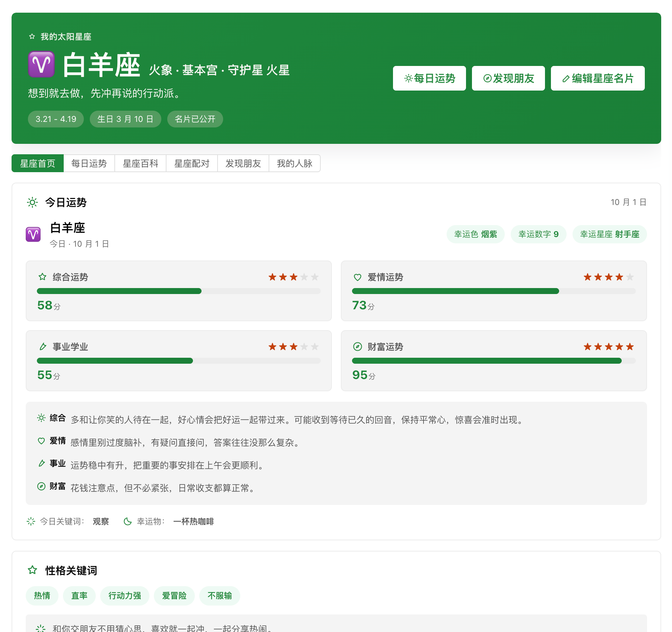
Task: Select the 直率 keyword tag
Action: point(79,596)
